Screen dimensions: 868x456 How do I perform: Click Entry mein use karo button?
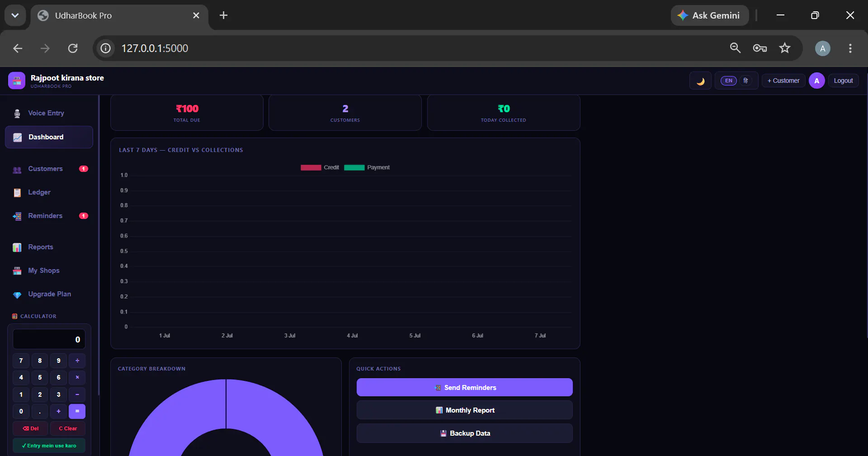click(49, 446)
